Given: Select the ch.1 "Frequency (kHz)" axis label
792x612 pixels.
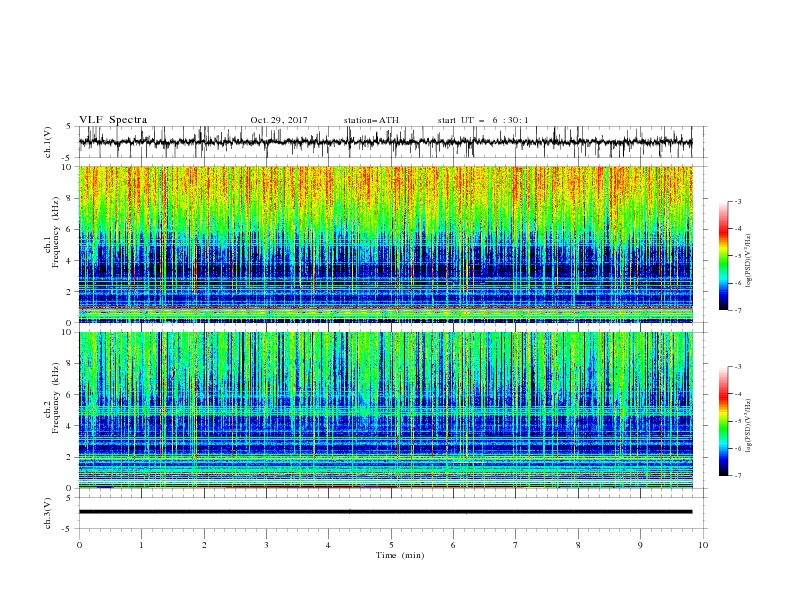Looking at the screenshot, I should point(56,233).
